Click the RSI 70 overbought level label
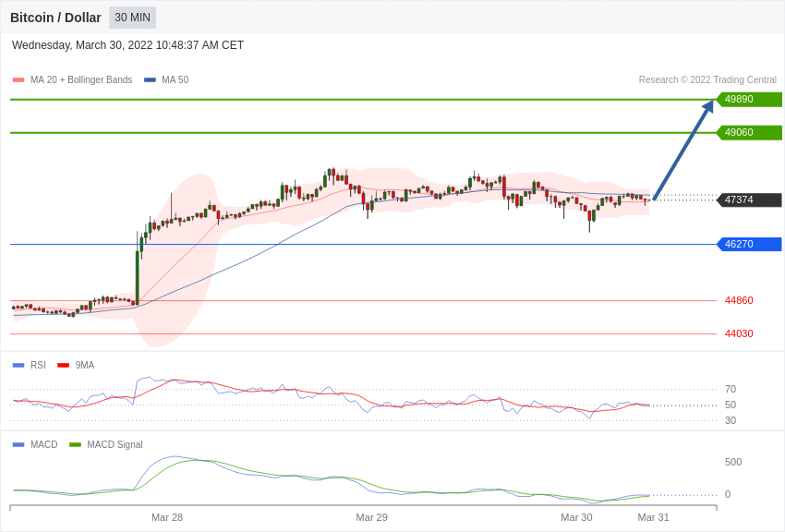This screenshot has width=785, height=532. tap(731, 389)
